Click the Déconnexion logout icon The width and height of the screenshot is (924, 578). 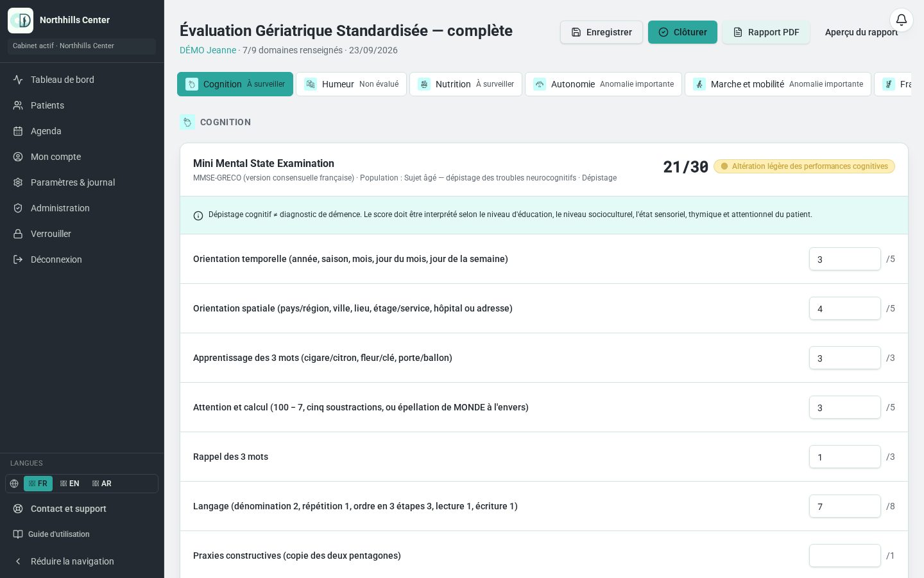tap(18, 259)
